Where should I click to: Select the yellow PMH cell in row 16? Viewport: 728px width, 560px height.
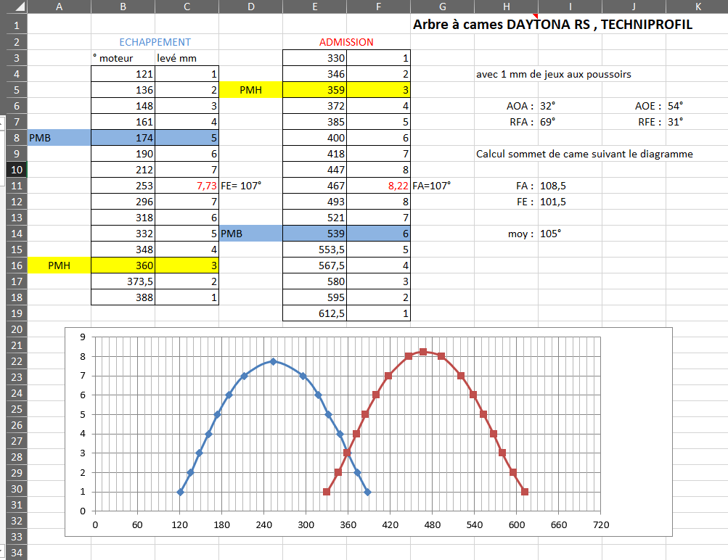pyautogui.click(x=59, y=265)
